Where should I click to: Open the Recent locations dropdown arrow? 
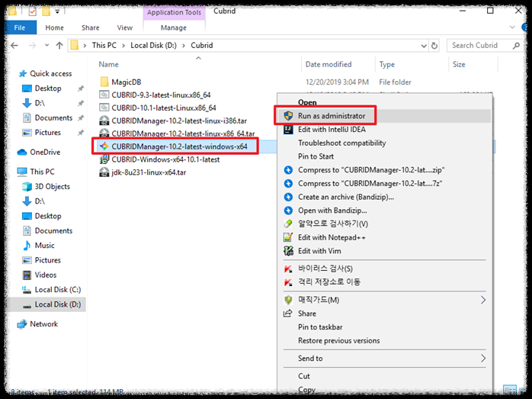(46, 45)
